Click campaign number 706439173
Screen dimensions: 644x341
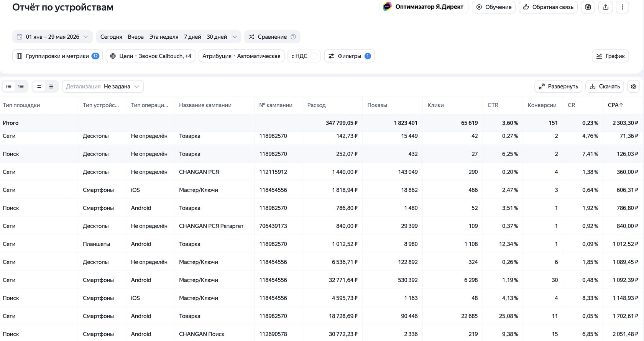[273, 226]
